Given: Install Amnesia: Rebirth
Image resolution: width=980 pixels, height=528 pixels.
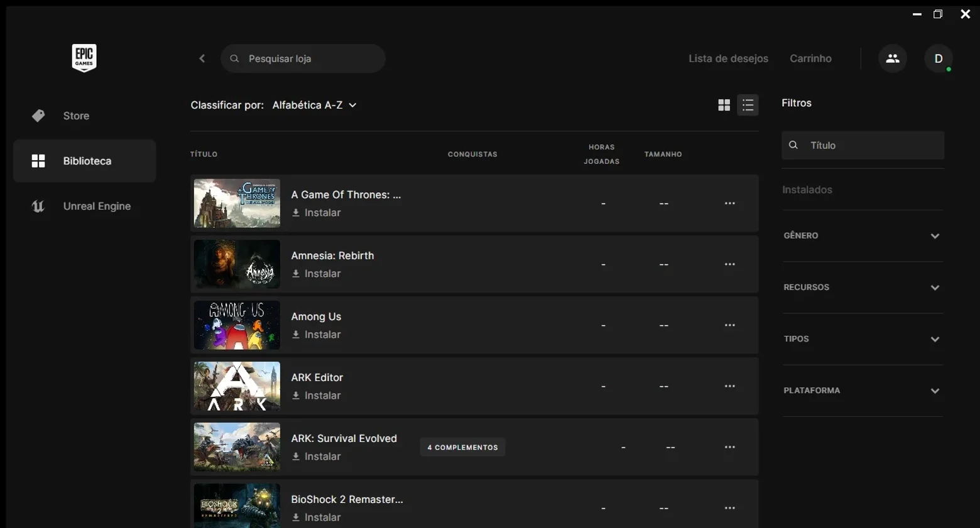Looking at the screenshot, I should pos(317,274).
